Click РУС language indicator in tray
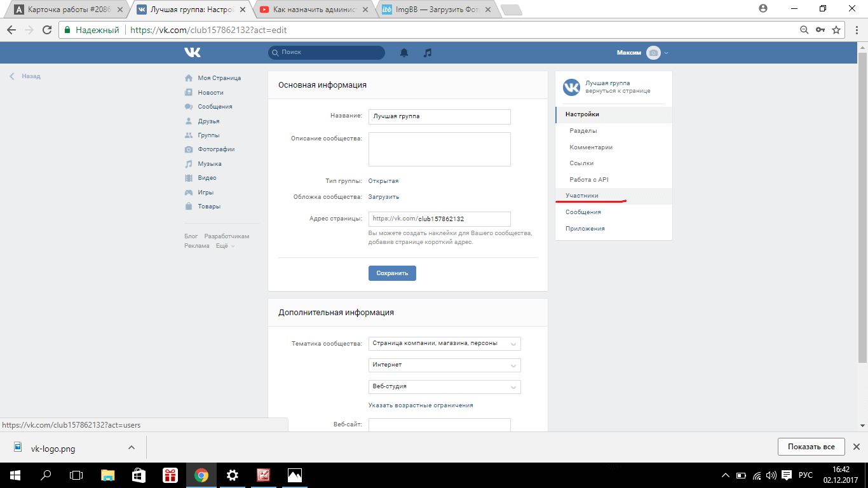868x488 pixels. click(x=805, y=475)
